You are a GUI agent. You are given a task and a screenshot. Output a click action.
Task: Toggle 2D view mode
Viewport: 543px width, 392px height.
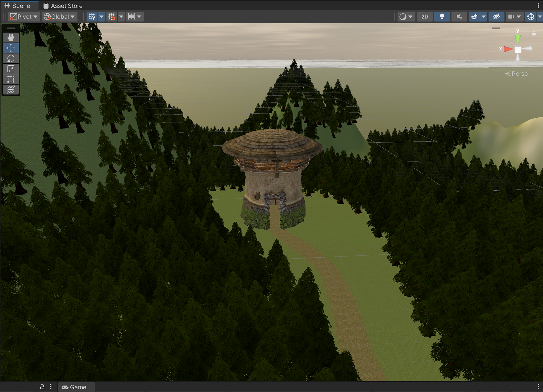coord(425,17)
